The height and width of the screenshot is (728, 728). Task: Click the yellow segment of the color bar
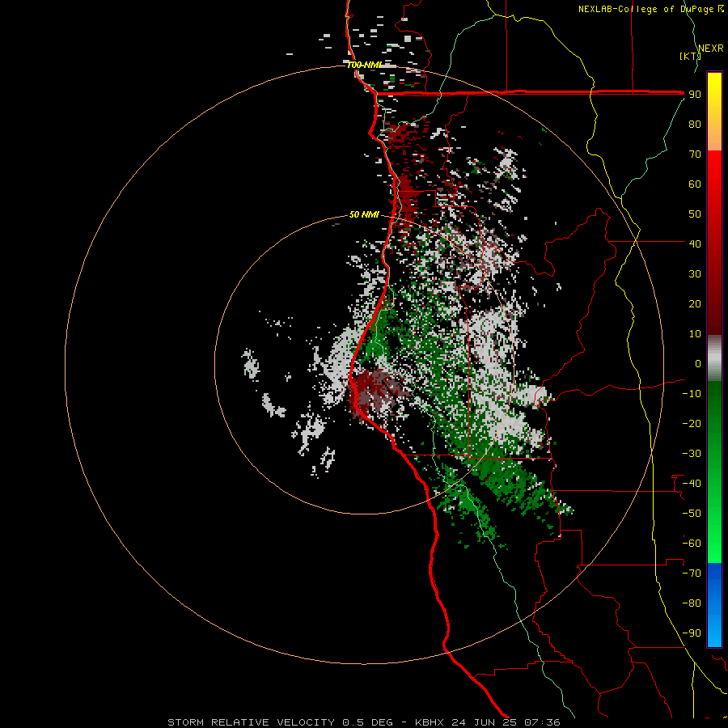coord(714,91)
